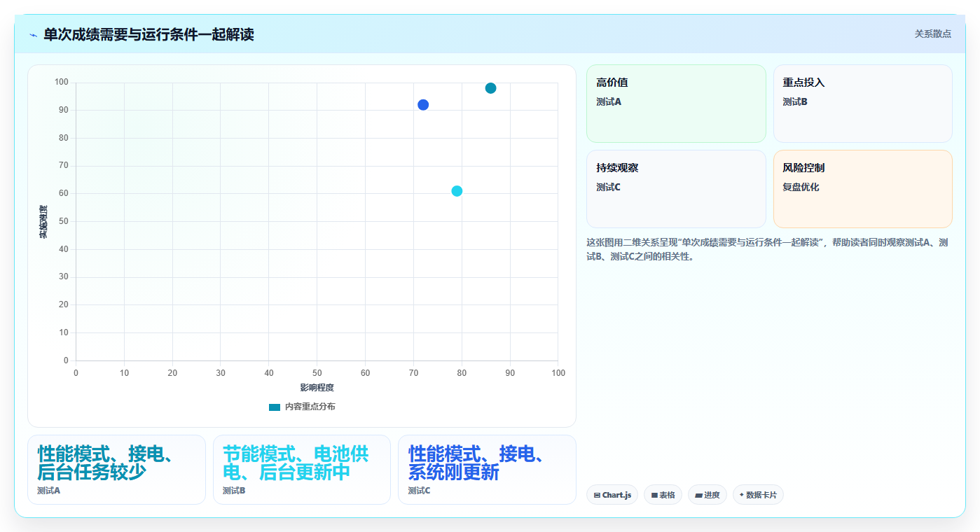
Task: Click the 关系散点 label in header
Action: click(933, 34)
